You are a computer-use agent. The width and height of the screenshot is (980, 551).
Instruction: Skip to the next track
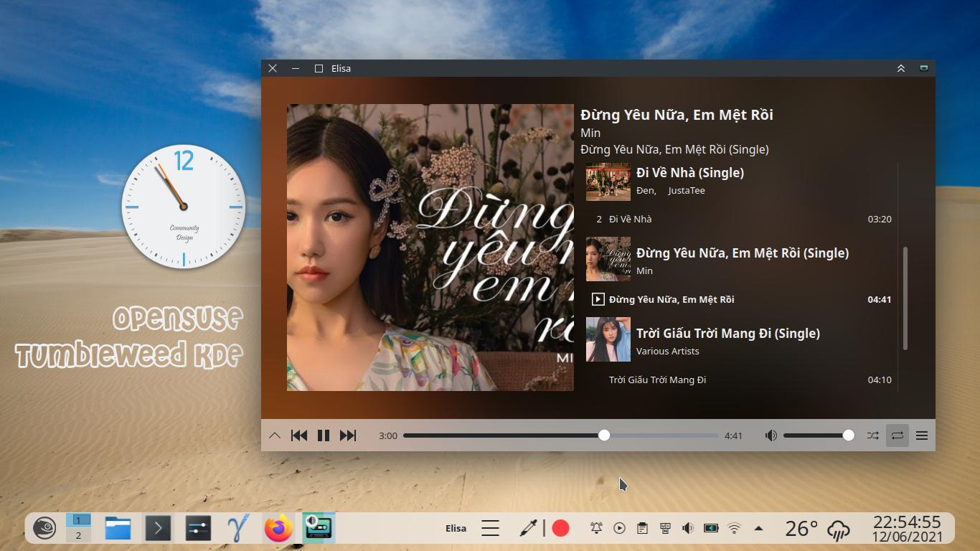[x=348, y=435]
